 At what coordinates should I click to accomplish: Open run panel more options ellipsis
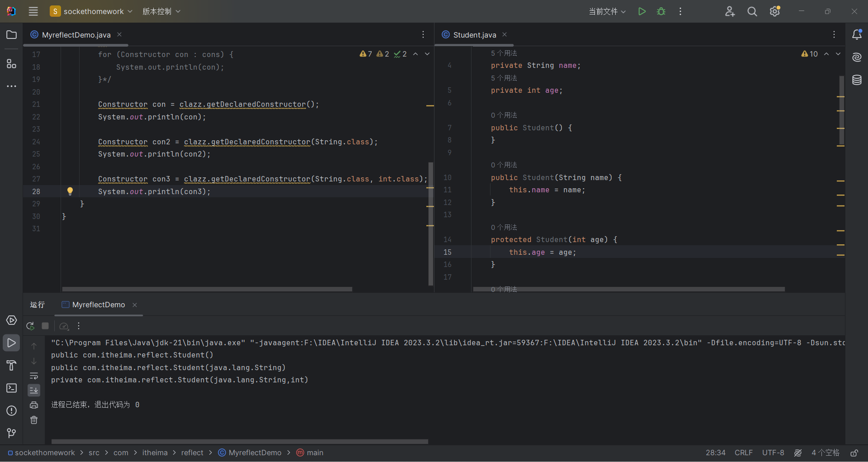point(79,326)
